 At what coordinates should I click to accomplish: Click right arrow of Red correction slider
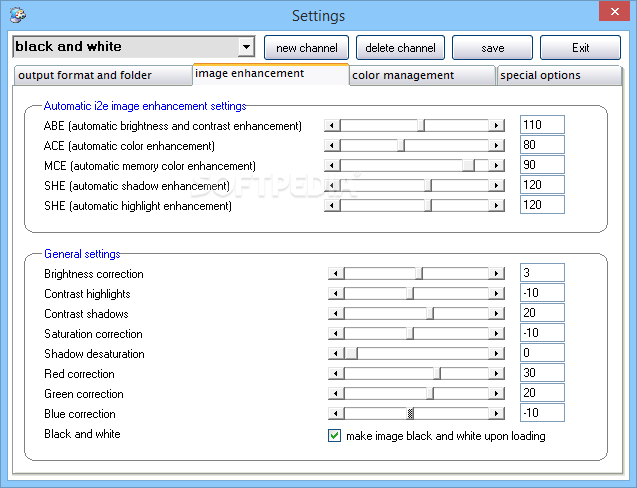point(496,373)
